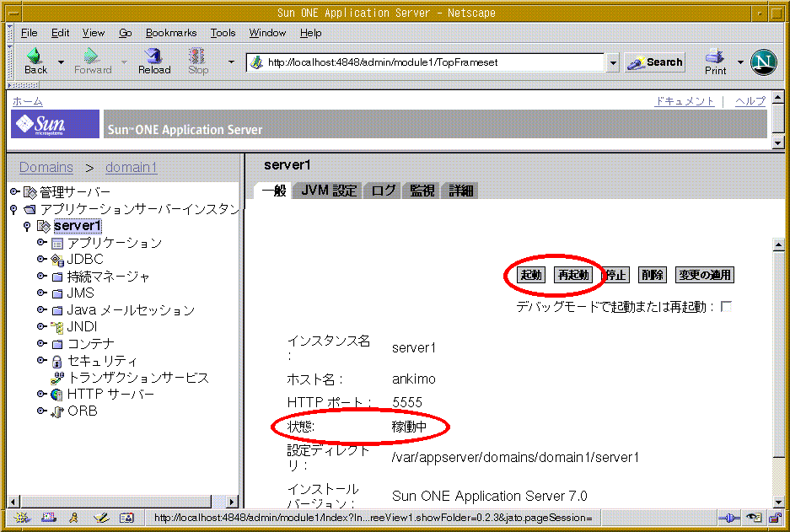Open the File menu
This screenshot has height=532, width=790.
[x=30, y=33]
